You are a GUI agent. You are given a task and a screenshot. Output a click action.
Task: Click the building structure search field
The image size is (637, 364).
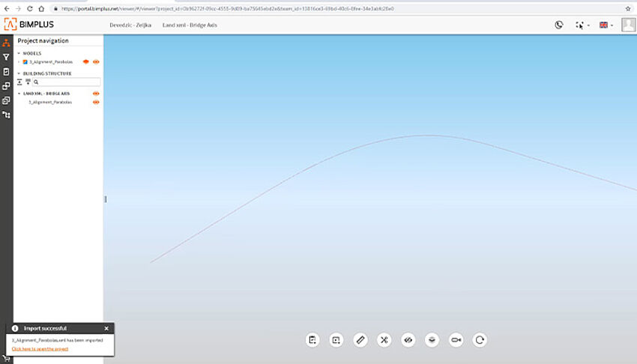click(69, 82)
